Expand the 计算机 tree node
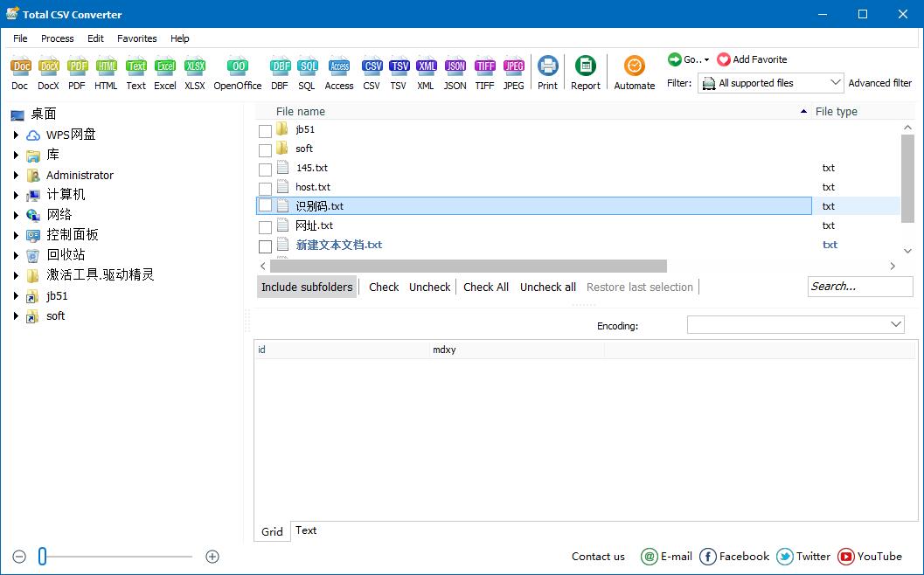 pos(16,195)
